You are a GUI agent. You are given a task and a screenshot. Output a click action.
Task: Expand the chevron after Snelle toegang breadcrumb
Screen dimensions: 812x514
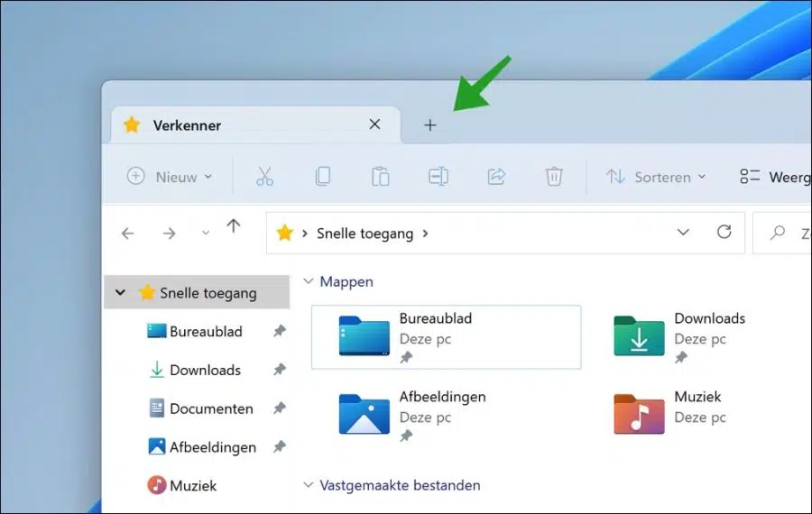[x=425, y=234]
